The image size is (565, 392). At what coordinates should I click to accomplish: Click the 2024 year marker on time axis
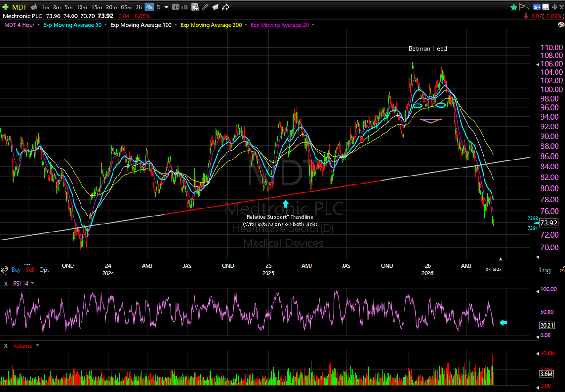tap(108, 273)
